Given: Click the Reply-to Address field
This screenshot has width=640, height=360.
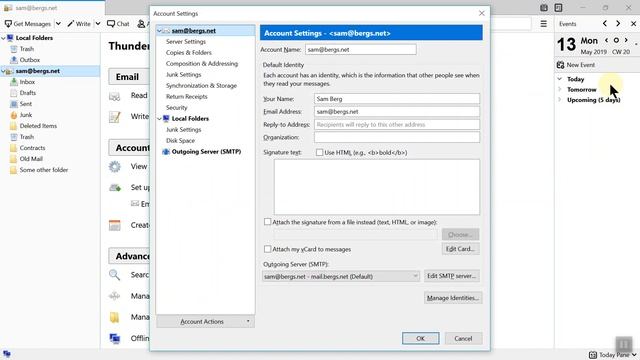Looking at the screenshot, I should click(397, 124).
